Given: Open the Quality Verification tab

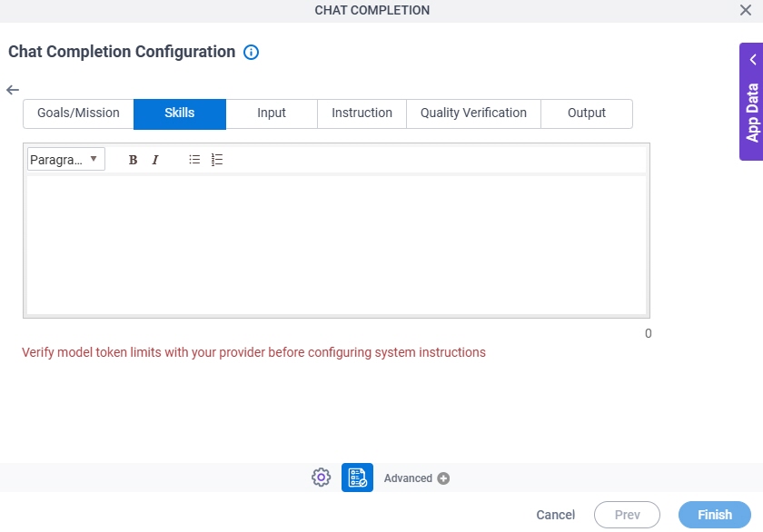Looking at the screenshot, I should (473, 113).
